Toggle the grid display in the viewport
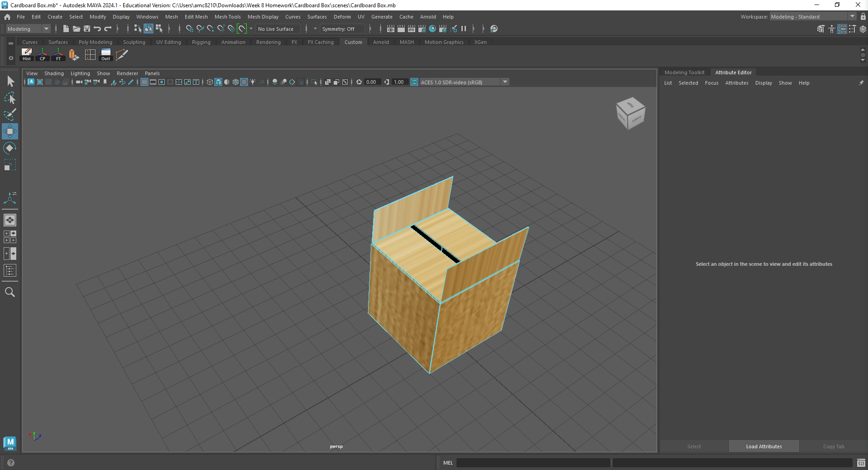 click(144, 82)
